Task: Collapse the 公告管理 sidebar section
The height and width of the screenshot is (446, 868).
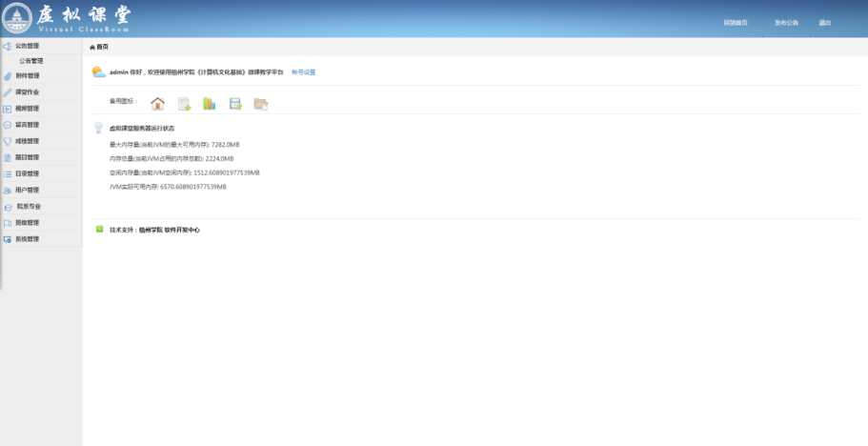Action: point(27,45)
